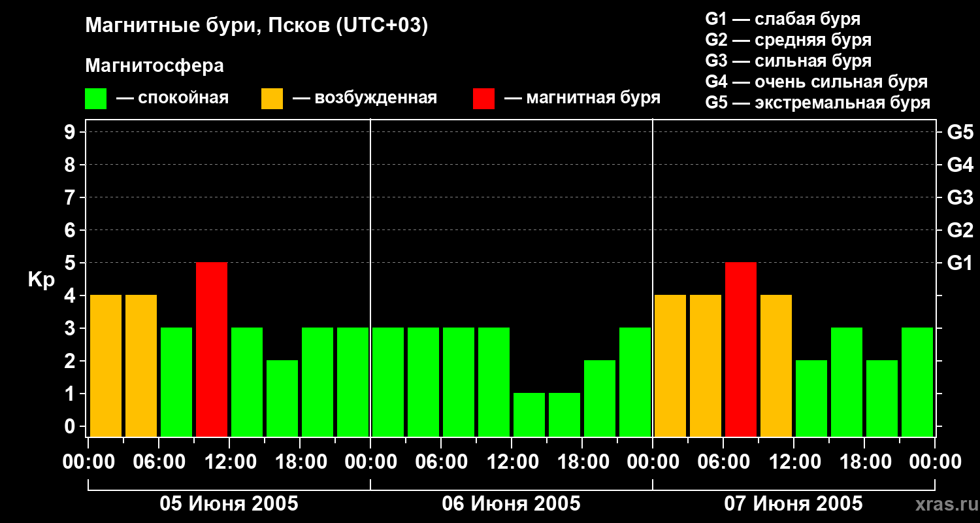Select the Kp 2 green bar on 06 Июня
980x523 pixels.
tap(600, 398)
